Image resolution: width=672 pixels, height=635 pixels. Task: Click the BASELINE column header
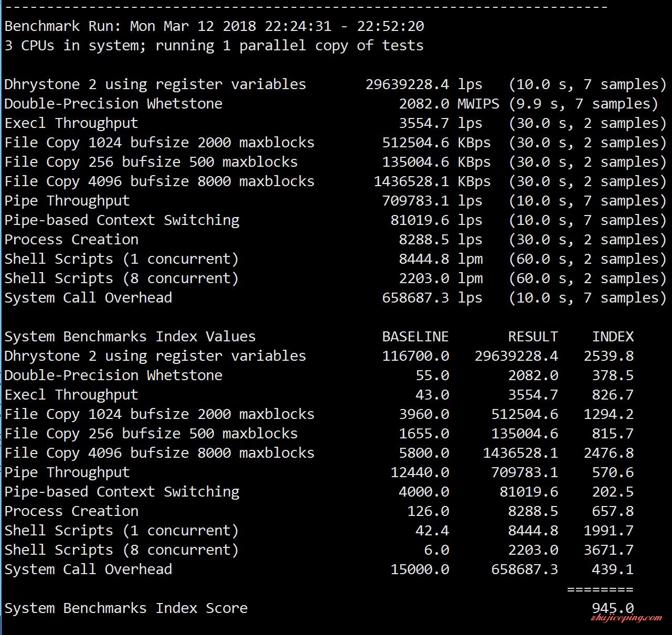point(415,337)
